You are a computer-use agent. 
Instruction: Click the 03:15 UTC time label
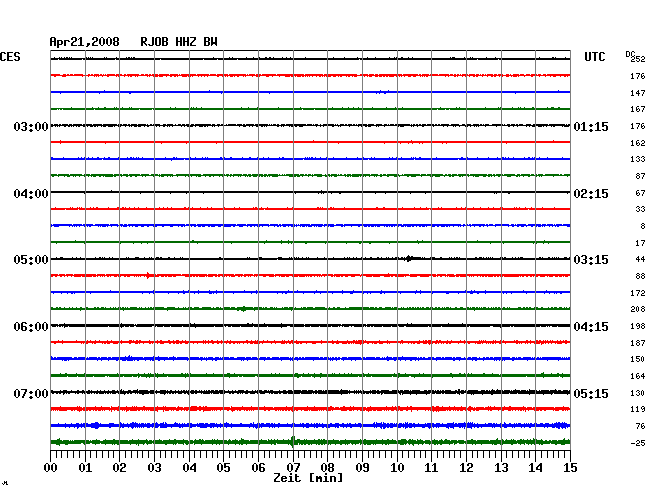pyautogui.click(x=591, y=260)
